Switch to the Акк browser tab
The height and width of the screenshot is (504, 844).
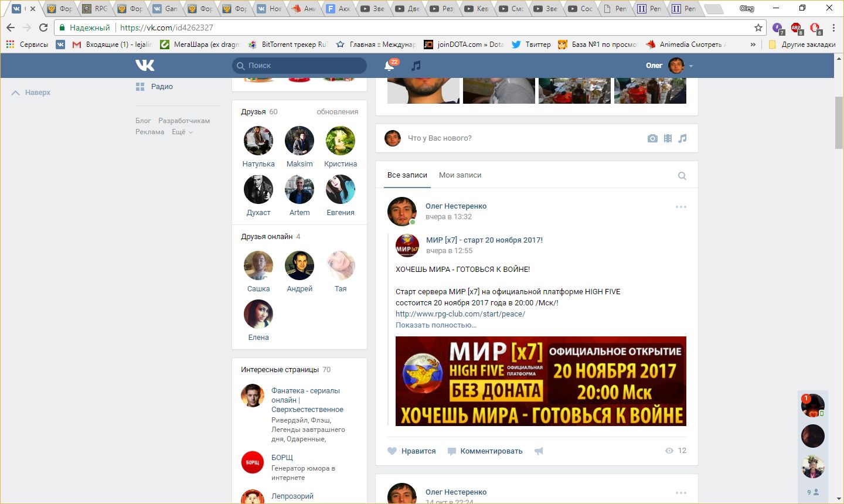(339, 9)
